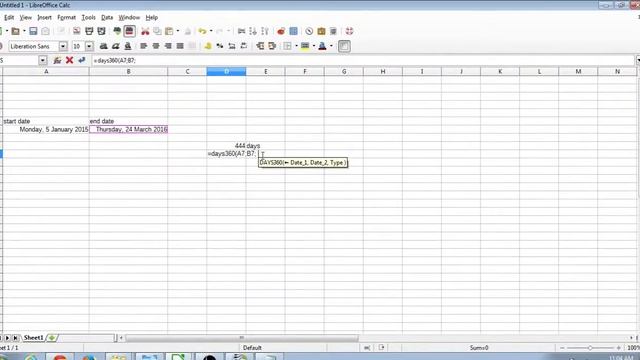Justify cell text

coord(180,46)
